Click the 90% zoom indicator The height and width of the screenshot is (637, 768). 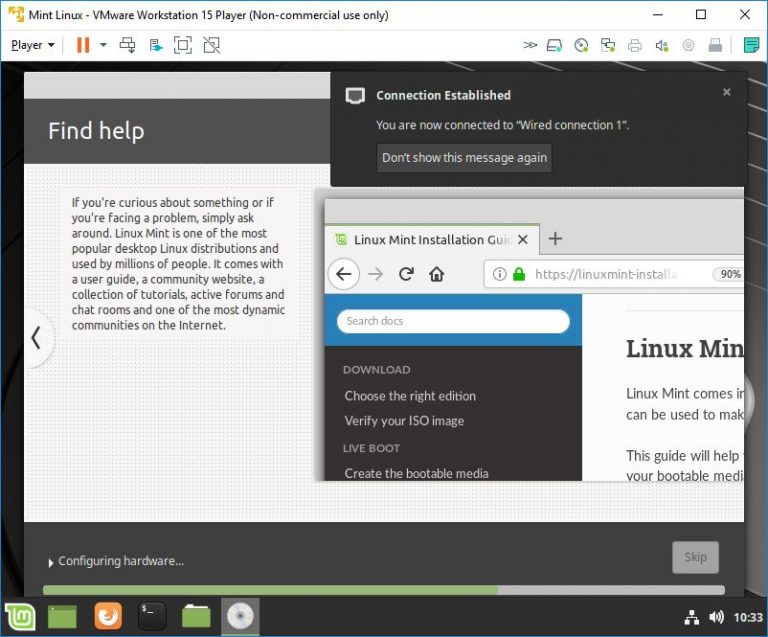tap(730, 274)
